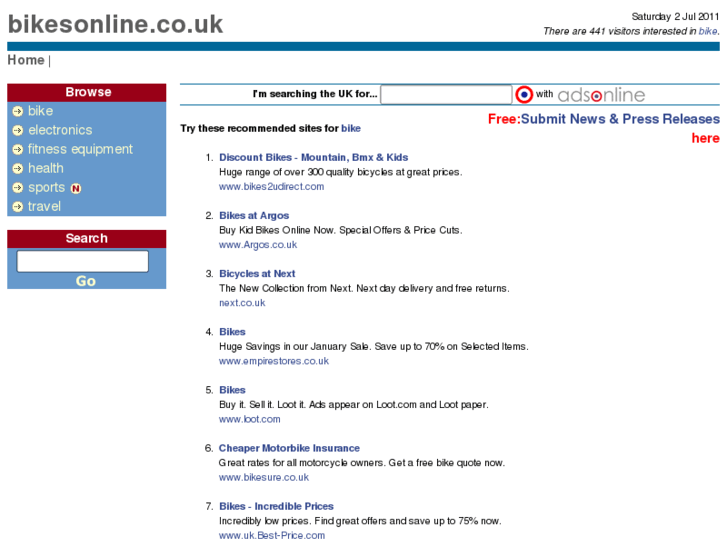Click the Go search button

[86, 281]
